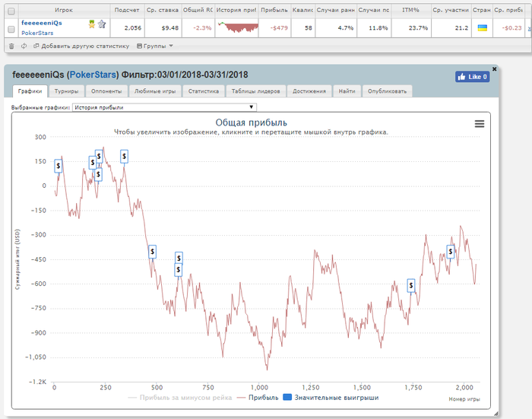Sort by the Игрок column header

(64, 10)
